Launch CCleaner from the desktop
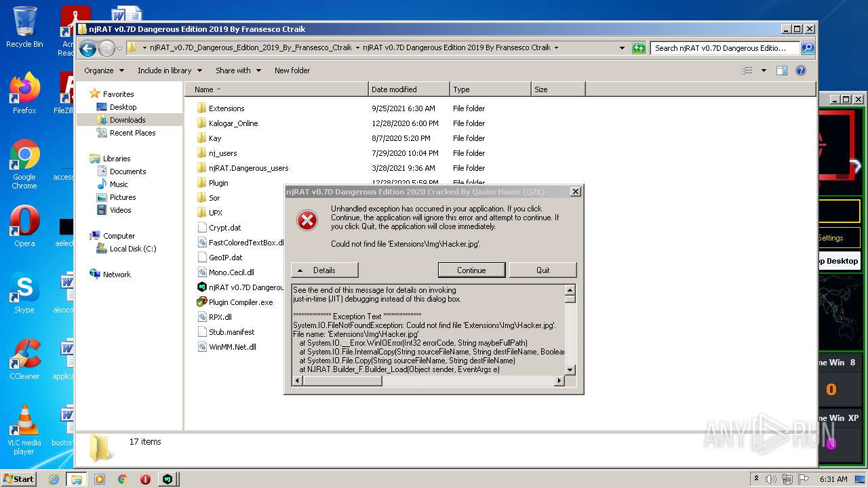Viewport: 868px width, 488px height. (x=24, y=359)
